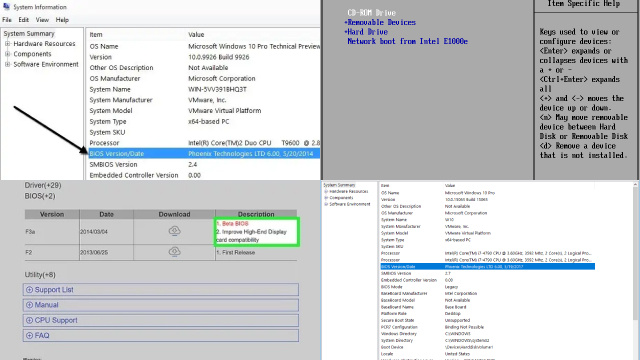640x360 pixels.
Task: Select Components in the small lower-right tree
Action: [x=341, y=198]
